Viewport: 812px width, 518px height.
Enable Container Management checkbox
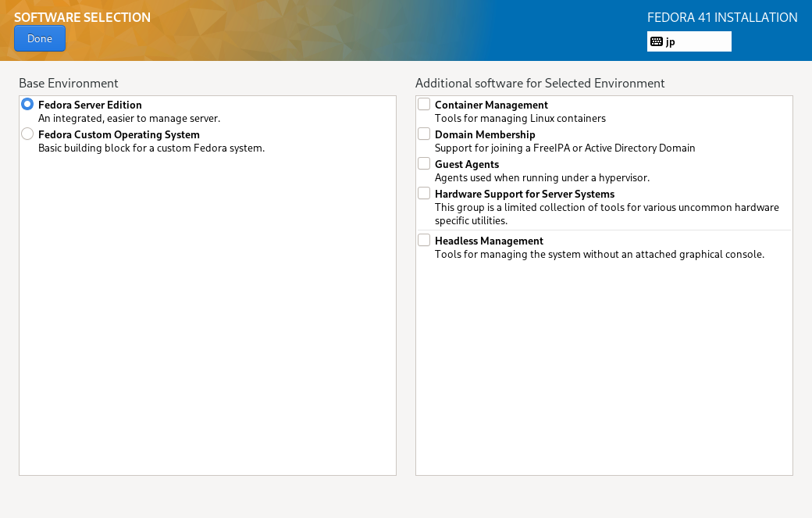click(424, 104)
